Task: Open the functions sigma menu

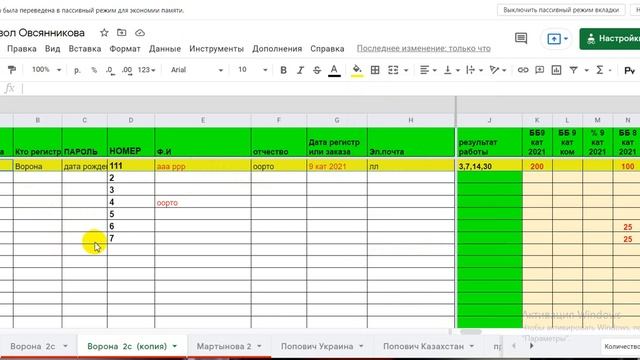Action: tap(599, 70)
